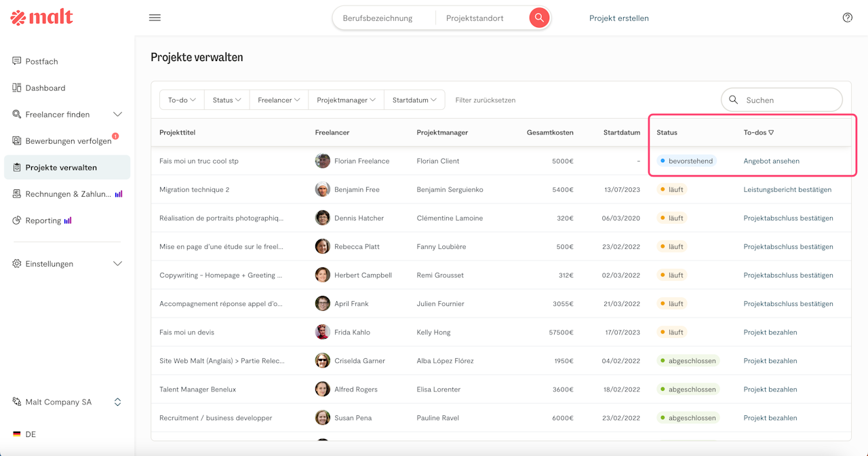Open the help question mark icon
Screen dimensions: 868x456
[x=847, y=18]
